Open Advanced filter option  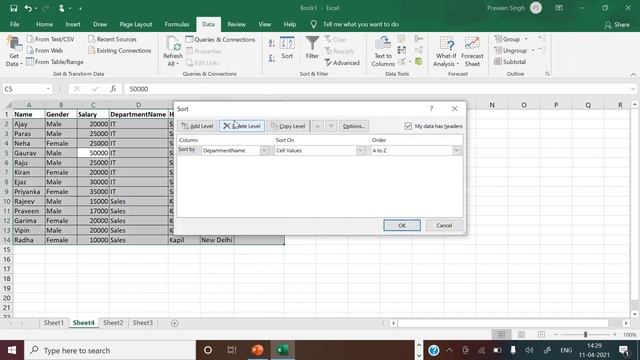point(342,63)
